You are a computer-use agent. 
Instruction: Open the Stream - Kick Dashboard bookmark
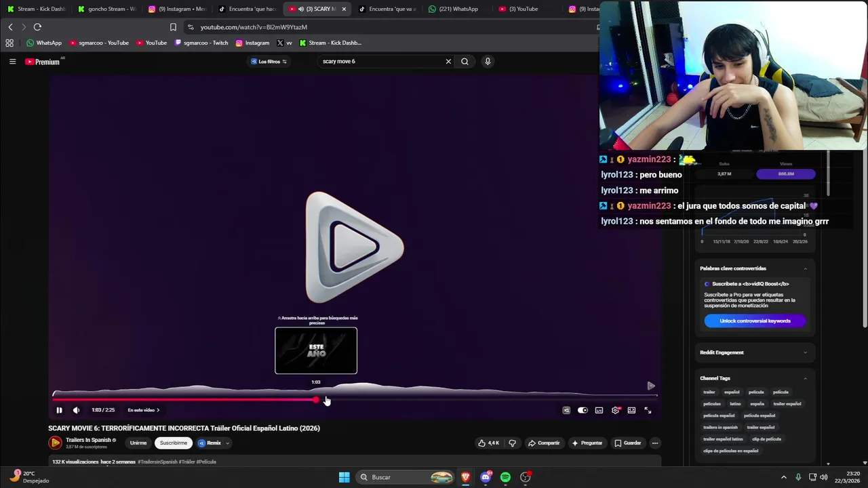330,43
